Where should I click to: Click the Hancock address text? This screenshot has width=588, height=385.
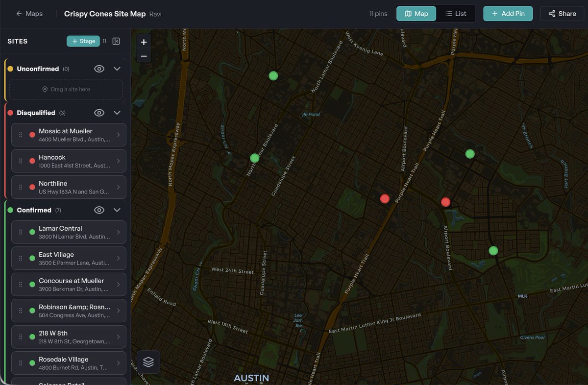point(74,166)
